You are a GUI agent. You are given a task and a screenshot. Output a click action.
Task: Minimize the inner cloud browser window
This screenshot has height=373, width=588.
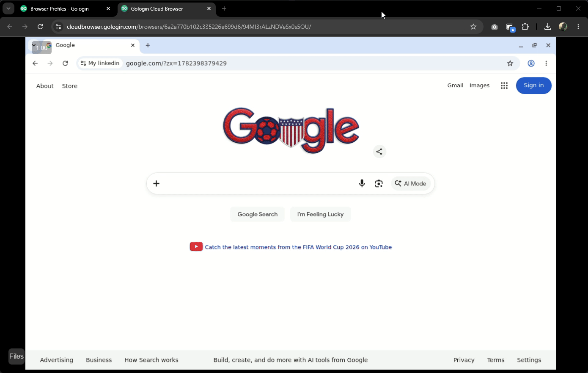521,45
